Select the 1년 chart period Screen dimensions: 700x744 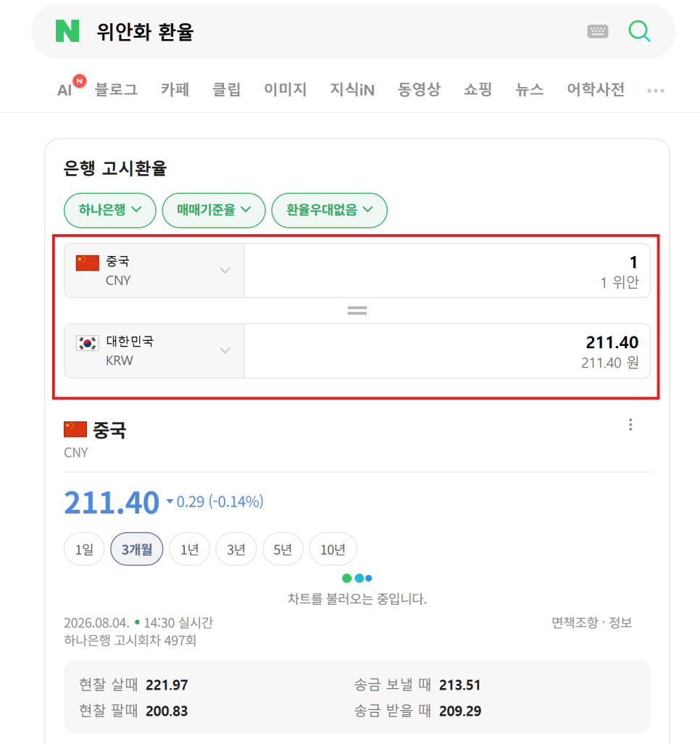click(189, 550)
